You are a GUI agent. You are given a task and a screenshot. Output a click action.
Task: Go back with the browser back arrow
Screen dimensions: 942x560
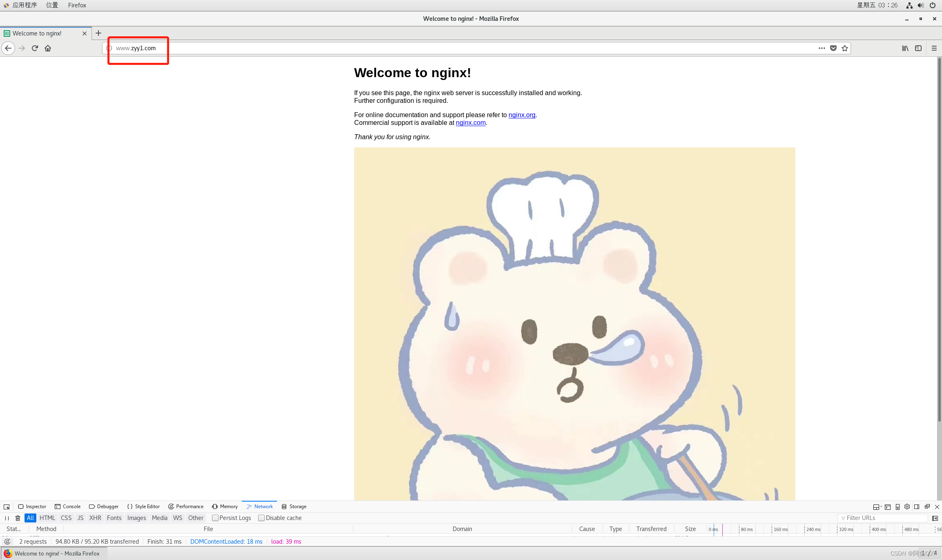click(x=8, y=48)
